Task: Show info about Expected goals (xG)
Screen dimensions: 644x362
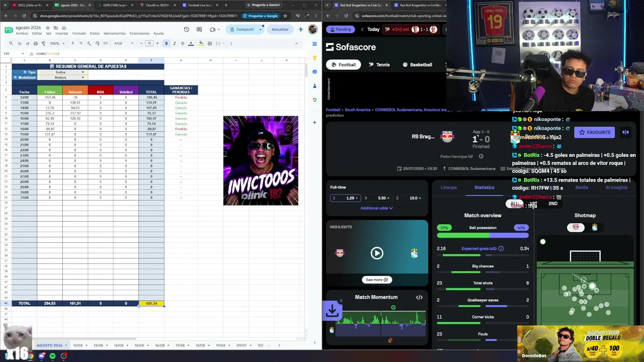Action: [501, 248]
